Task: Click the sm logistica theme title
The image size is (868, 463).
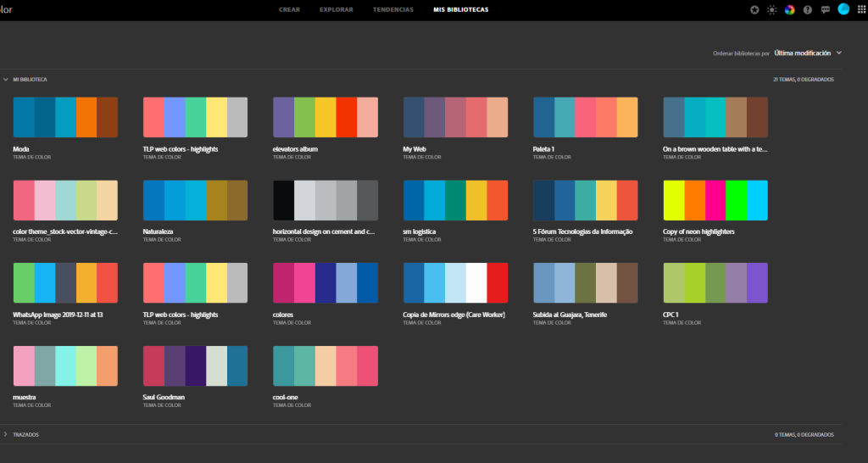Action: tap(419, 231)
